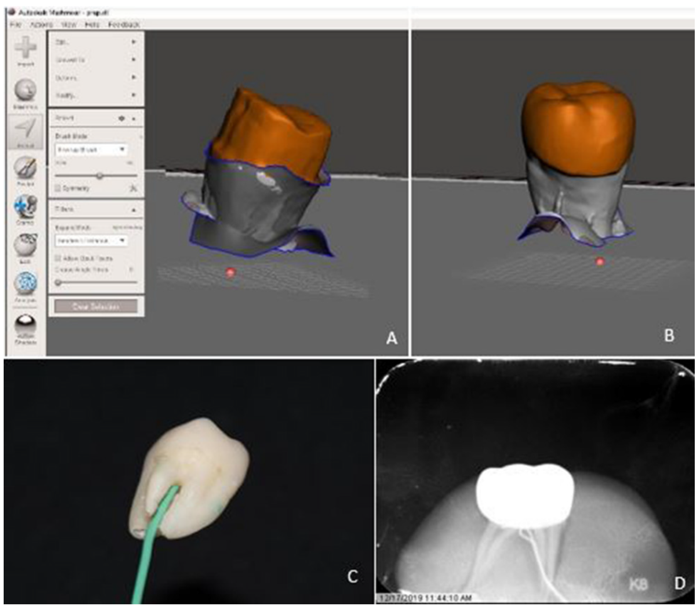Open the Expand Mode dropdown
The image size is (700, 609).
pyautogui.click(x=91, y=241)
